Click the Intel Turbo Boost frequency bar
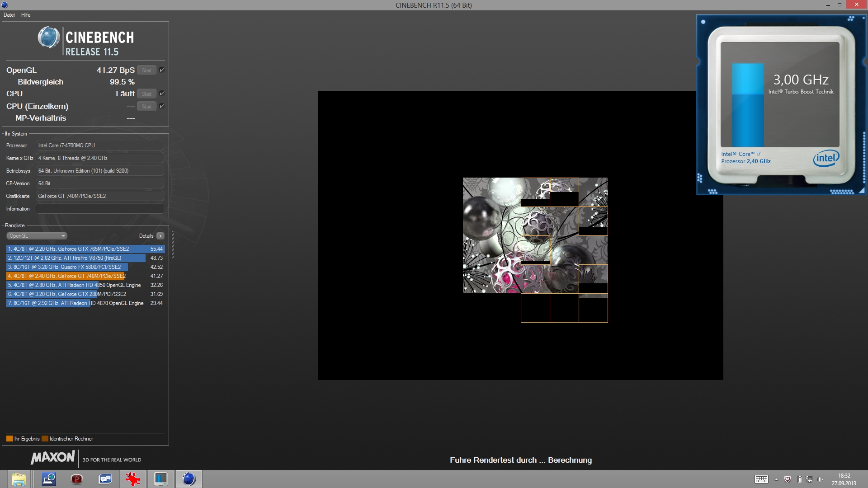The height and width of the screenshot is (488, 868). pos(748,105)
